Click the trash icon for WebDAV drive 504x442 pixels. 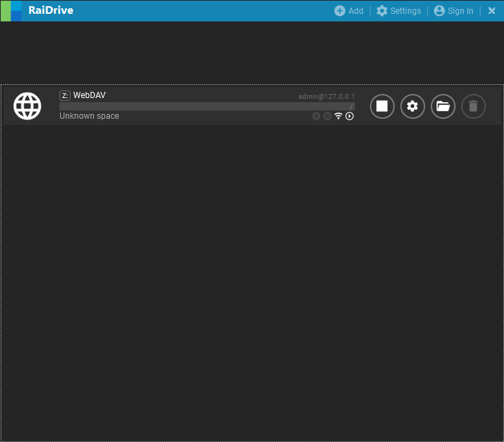pos(473,106)
